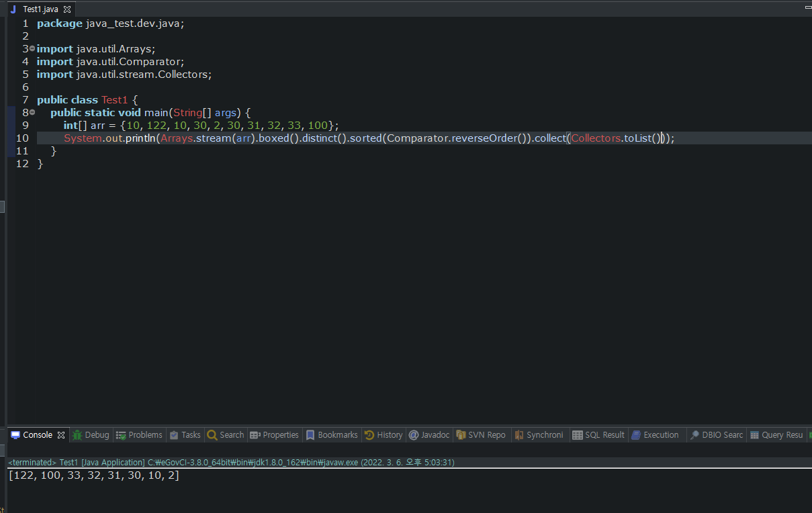
Task: Show the Properties tab
Action: 274,435
